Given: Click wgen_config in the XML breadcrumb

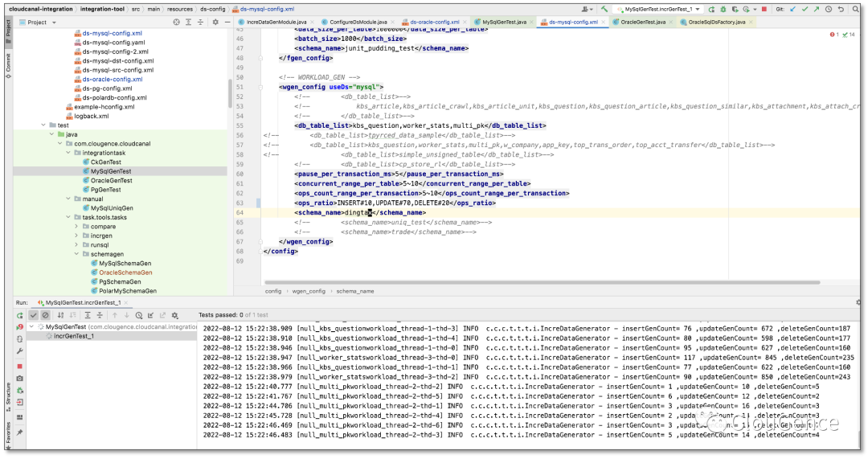Looking at the screenshot, I should (309, 291).
